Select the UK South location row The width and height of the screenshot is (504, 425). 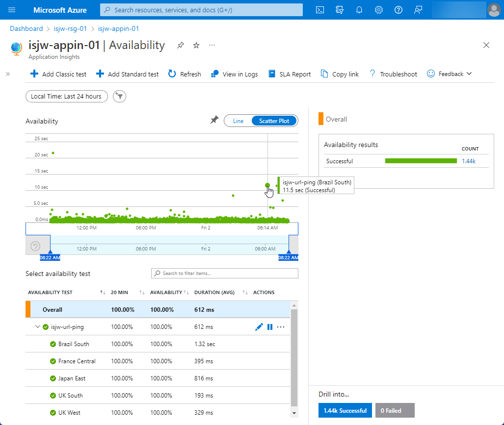coord(158,396)
